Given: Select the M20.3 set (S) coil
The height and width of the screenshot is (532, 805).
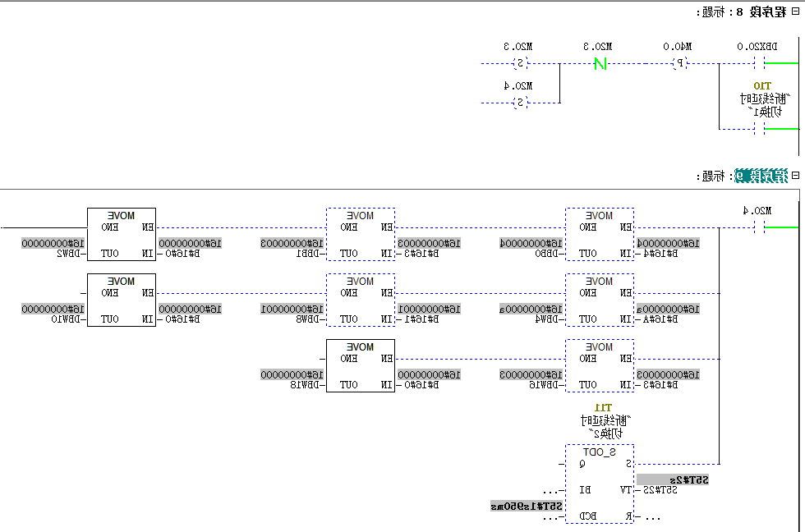Looking at the screenshot, I should 520,63.
